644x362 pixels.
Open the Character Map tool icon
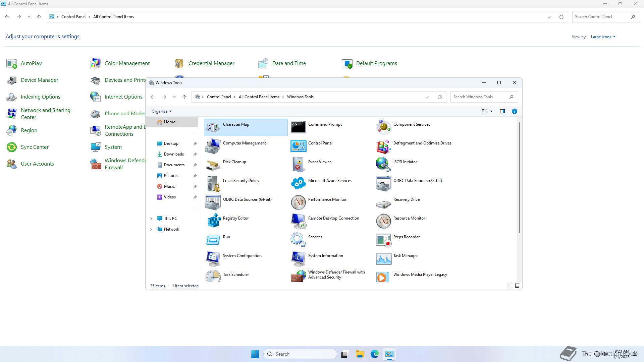coord(213,127)
